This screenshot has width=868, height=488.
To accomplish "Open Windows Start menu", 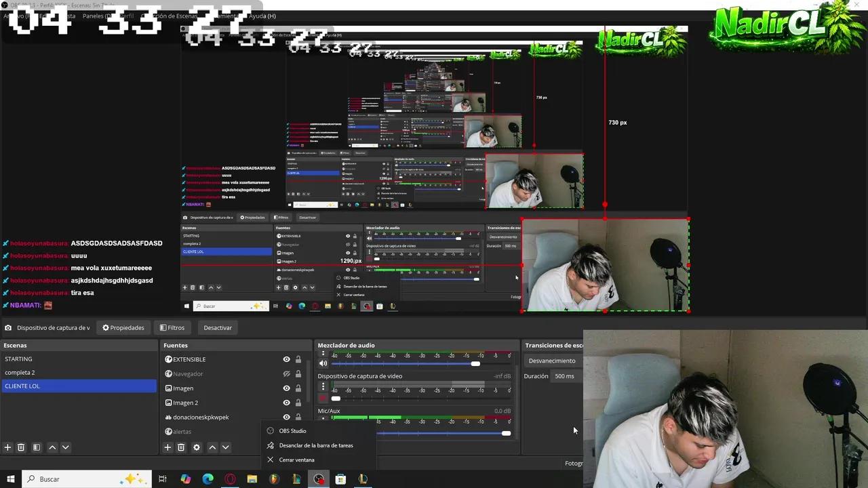I will (x=10, y=479).
